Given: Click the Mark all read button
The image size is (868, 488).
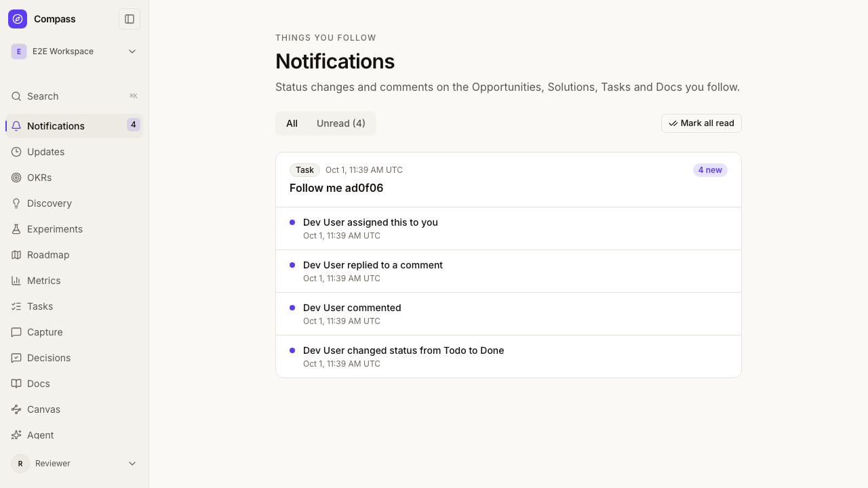Looking at the screenshot, I should click(x=701, y=123).
